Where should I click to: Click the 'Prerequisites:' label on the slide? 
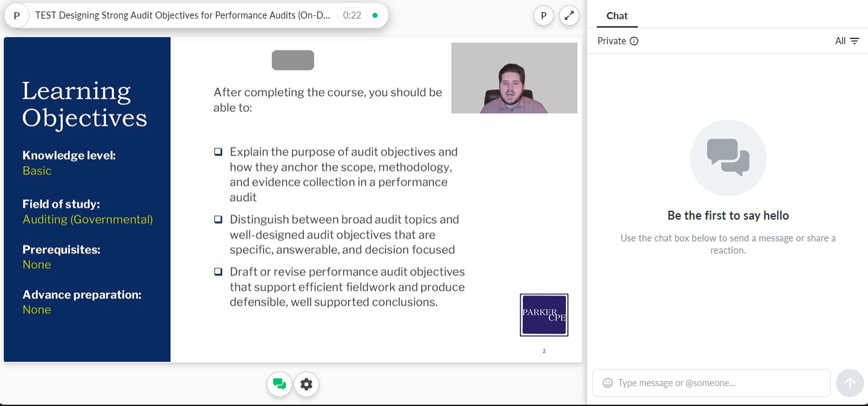click(x=63, y=250)
